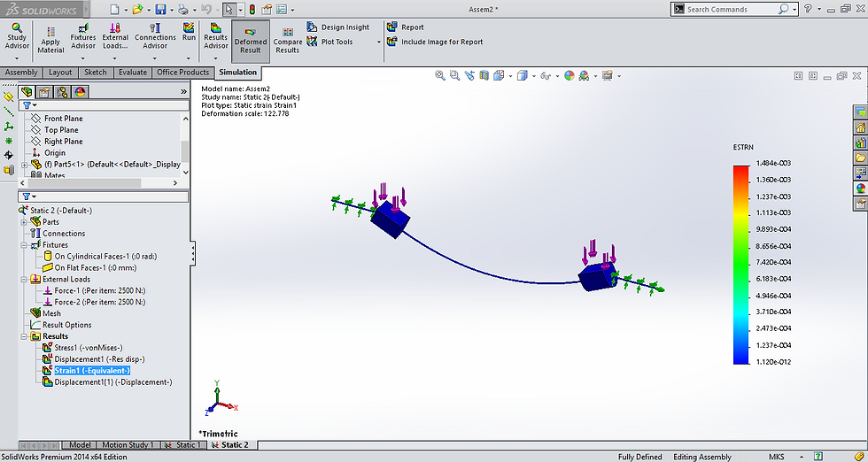Image resolution: width=868 pixels, height=462 pixels.
Task: Switch to the Evaluate tab
Action: (x=133, y=73)
